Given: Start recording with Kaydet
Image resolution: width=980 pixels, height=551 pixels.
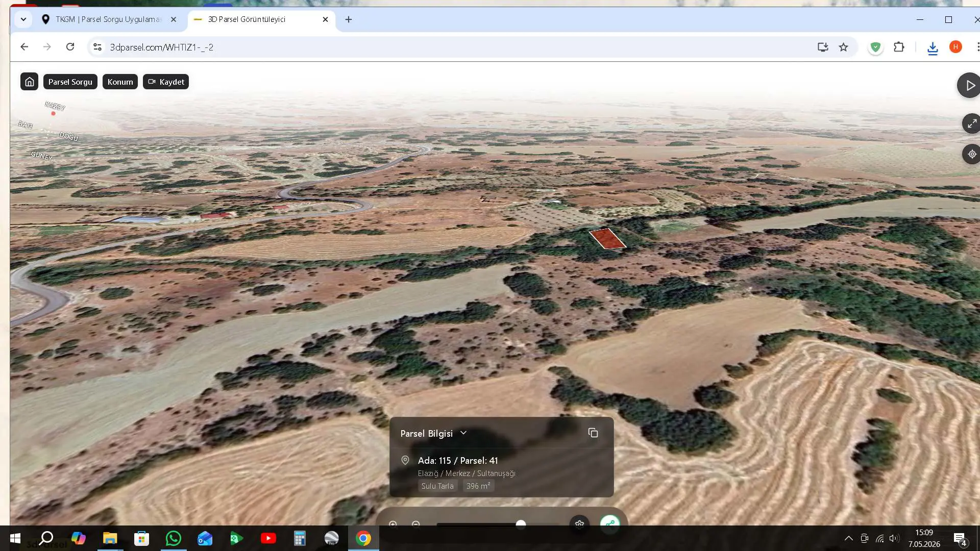Looking at the screenshot, I should click(166, 82).
